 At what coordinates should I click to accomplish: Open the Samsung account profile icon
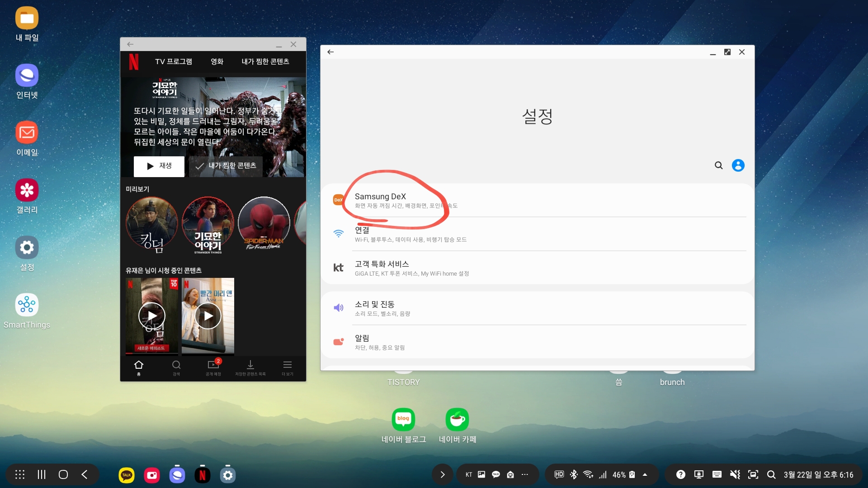pyautogui.click(x=738, y=165)
